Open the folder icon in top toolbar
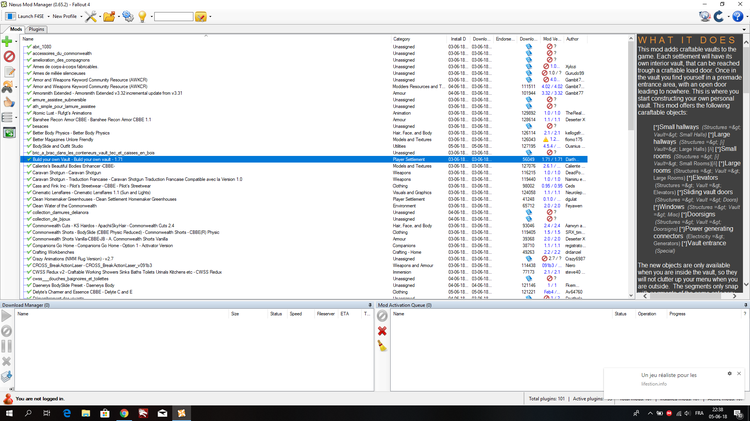 (109, 17)
